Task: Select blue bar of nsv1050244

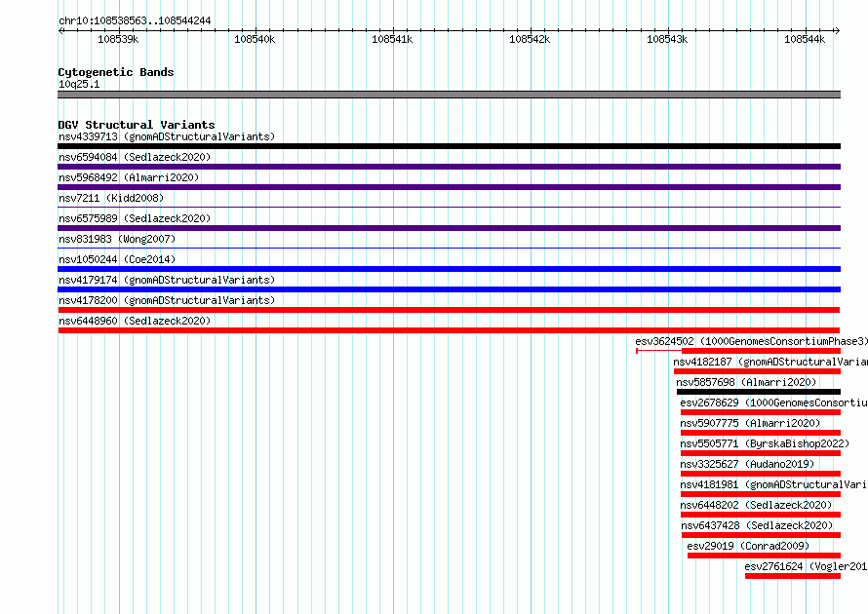Action: click(x=449, y=269)
